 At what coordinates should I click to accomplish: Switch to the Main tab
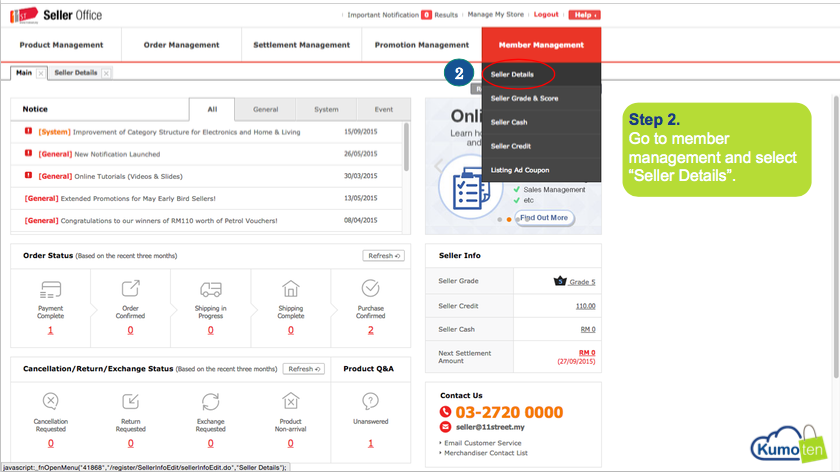[24, 73]
